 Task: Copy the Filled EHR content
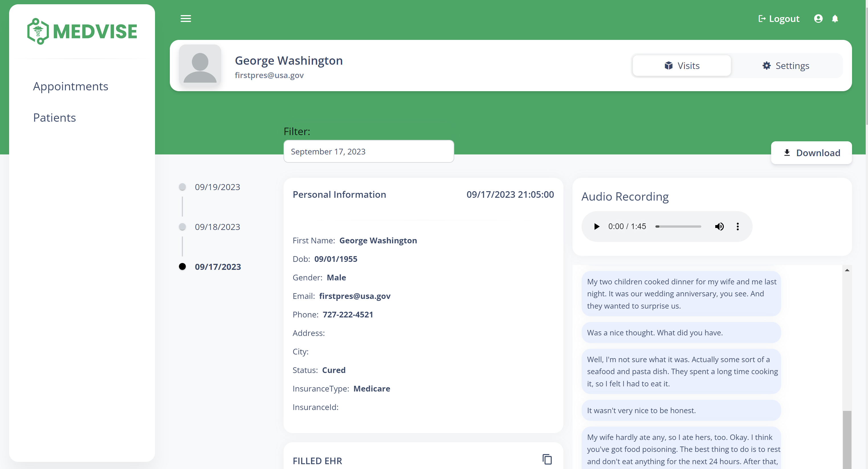point(547,459)
